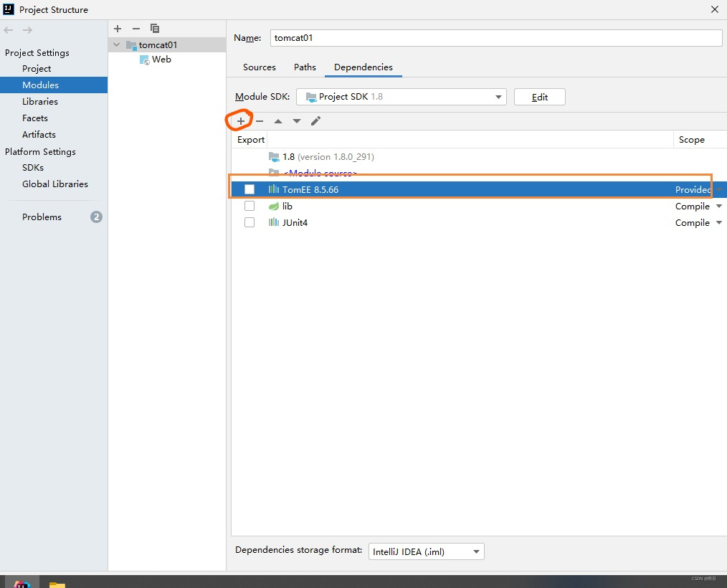Click the Problems count badge
727x588 pixels.
(96, 217)
